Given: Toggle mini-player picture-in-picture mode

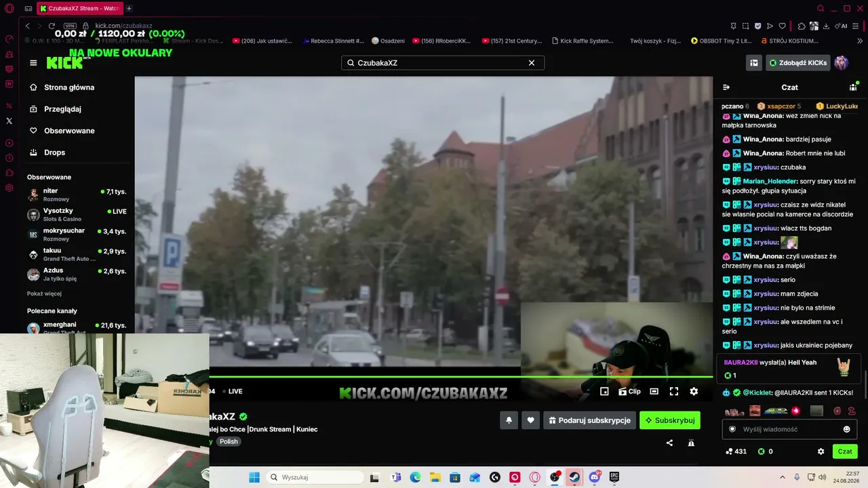Looking at the screenshot, I should [604, 391].
